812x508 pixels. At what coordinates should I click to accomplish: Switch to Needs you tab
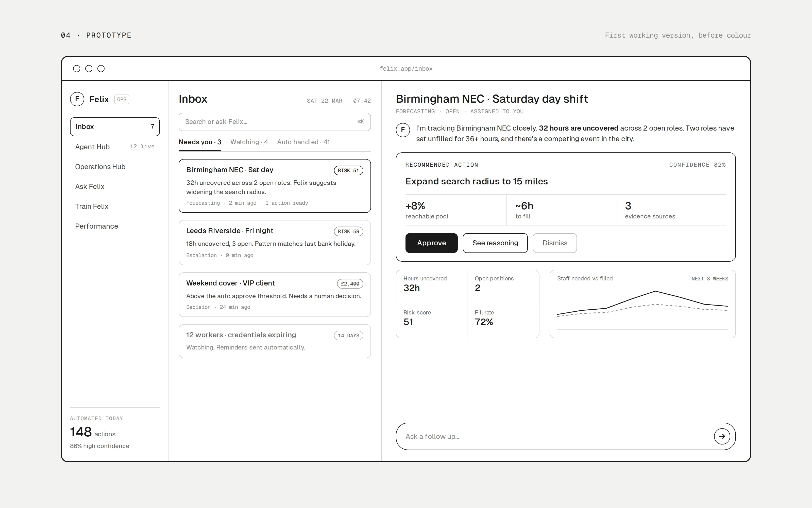click(200, 142)
